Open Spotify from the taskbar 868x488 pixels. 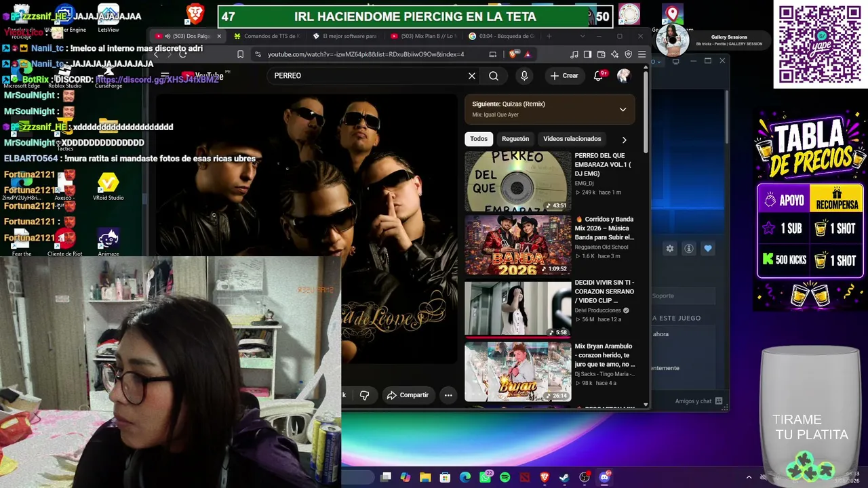pos(505,477)
